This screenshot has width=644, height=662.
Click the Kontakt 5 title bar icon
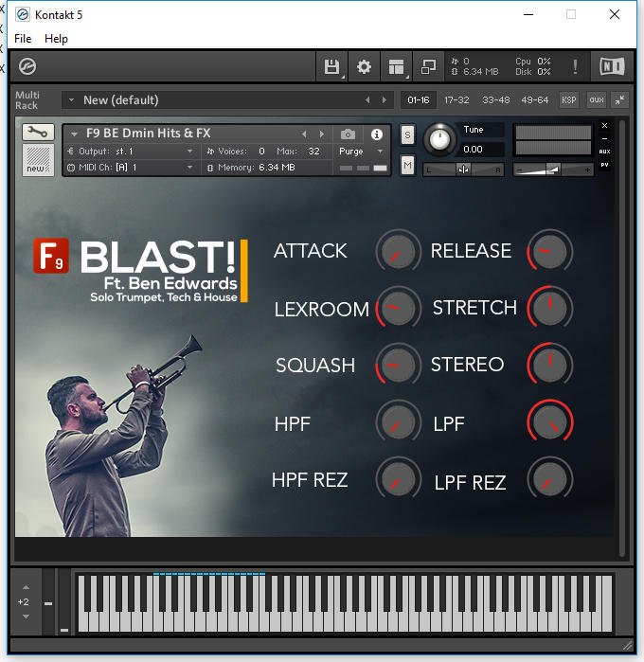(23, 15)
